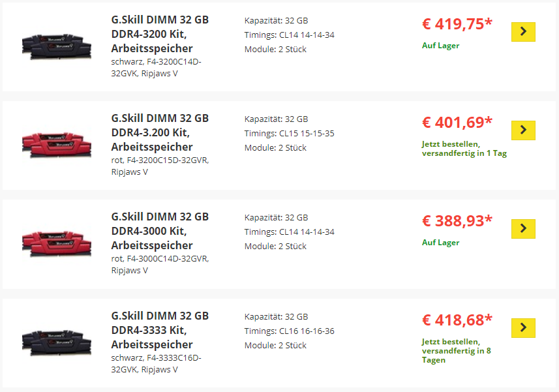Click the price € 388,93

click(457, 221)
